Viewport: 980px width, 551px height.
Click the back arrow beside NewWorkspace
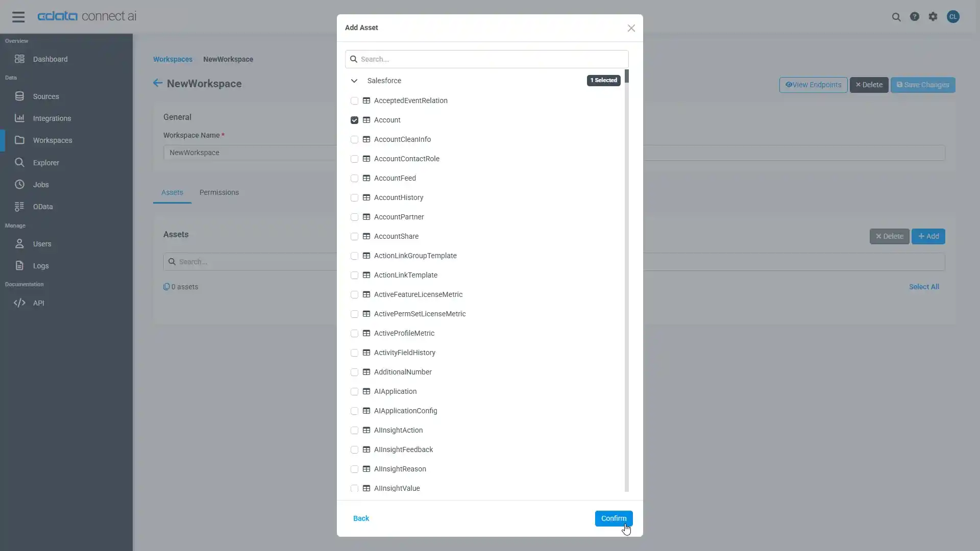[x=158, y=83]
